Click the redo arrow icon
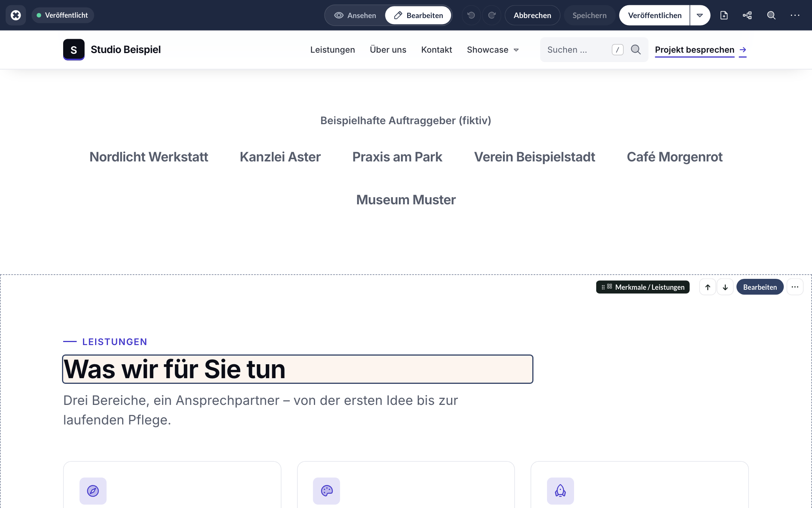This screenshot has width=812, height=508. [x=492, y=15]
